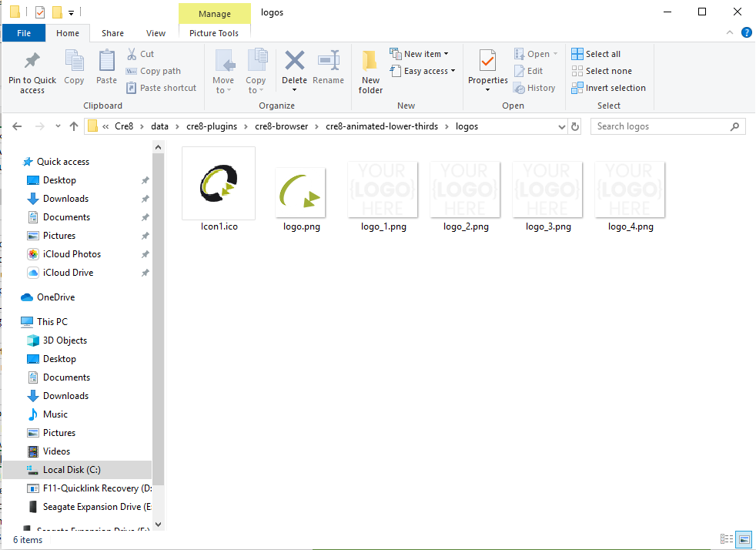Refresh the logos folder view
The height and width of the screenshot is (550, 756).
575,126
